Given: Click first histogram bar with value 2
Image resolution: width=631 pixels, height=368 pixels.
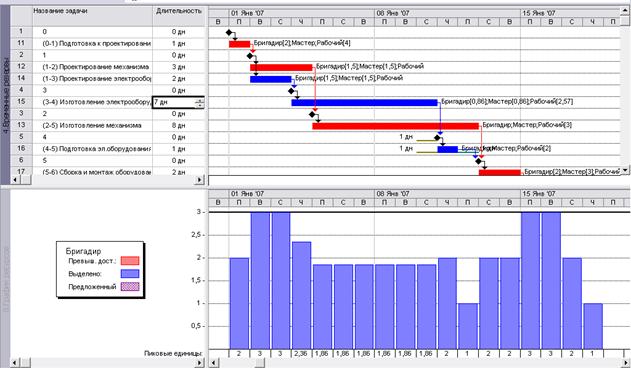Looking at the screenshot, I should 239,303.
